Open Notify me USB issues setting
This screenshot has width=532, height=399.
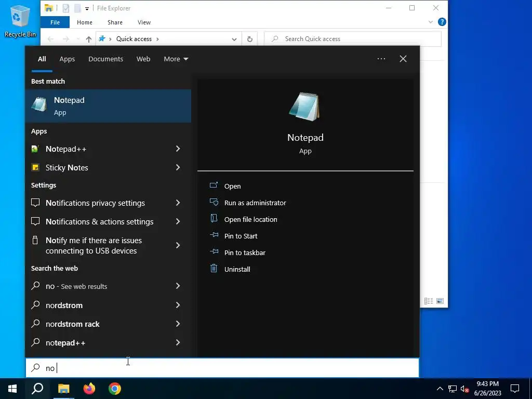point(101,245)
